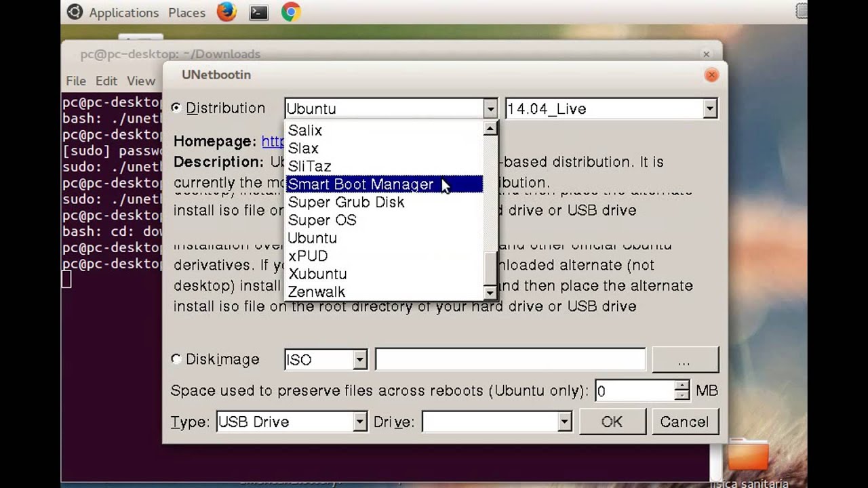Open the 14.04_Live version dropdown

(709, 108)
